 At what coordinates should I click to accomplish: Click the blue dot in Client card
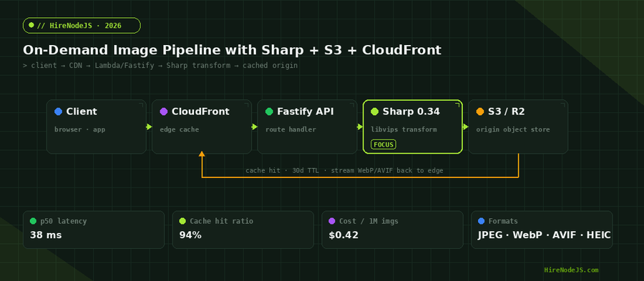[x=59, y=112]
